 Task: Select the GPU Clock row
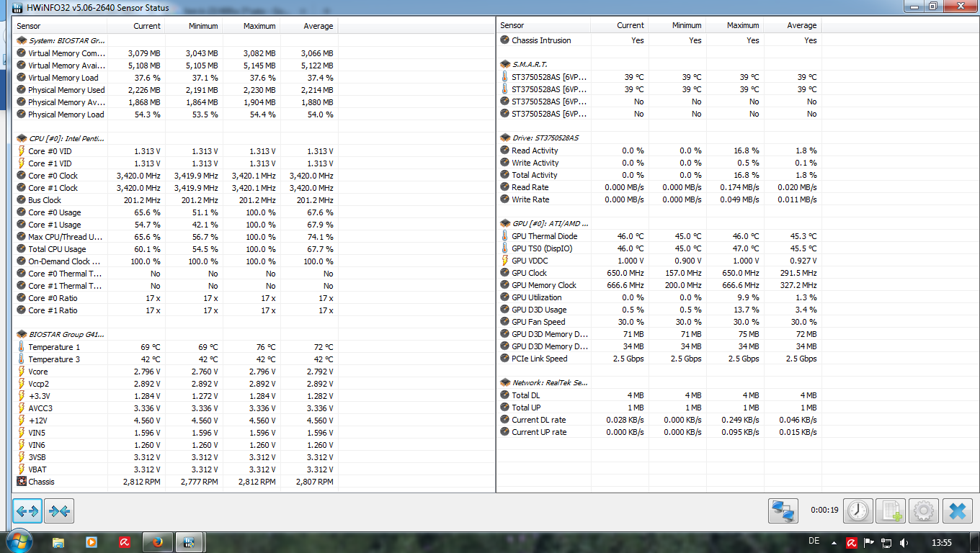tap(659, 273)
